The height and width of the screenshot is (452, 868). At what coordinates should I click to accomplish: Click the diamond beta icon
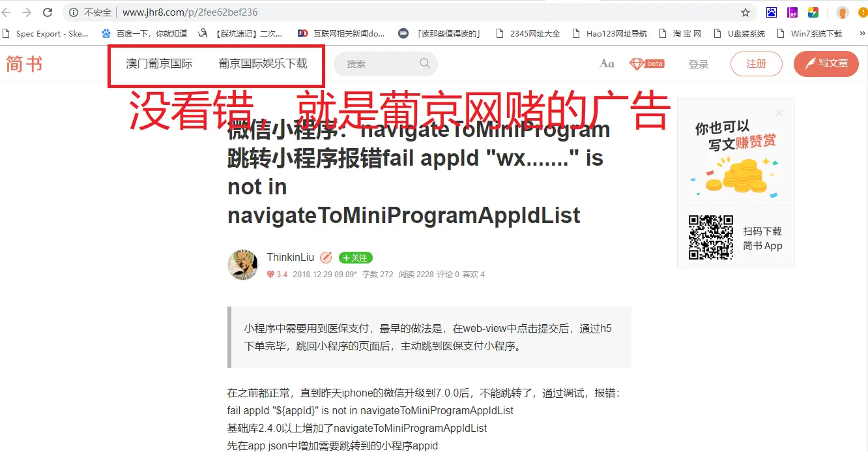pyautogui.click(x=646, y=63)
